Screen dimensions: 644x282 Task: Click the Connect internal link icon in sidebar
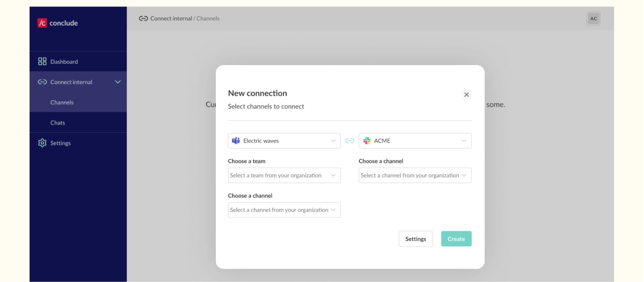(42, 82)
